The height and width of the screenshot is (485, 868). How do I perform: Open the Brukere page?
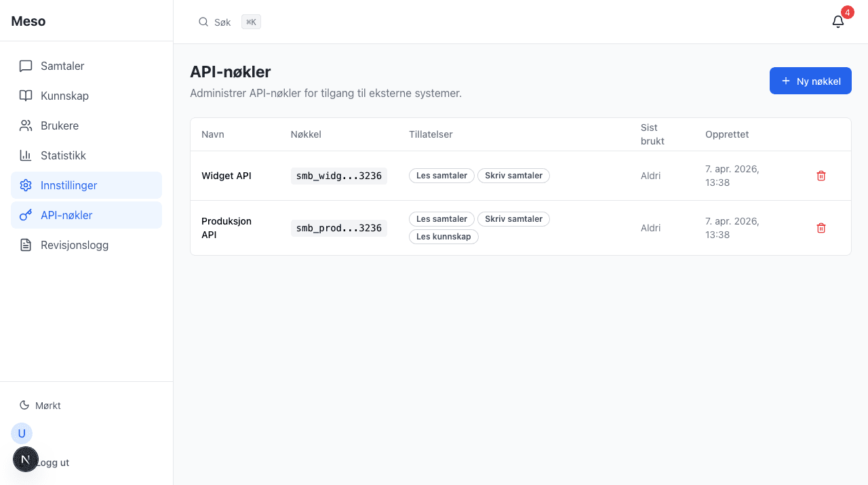pyautogui.click(x=60, y=125)
